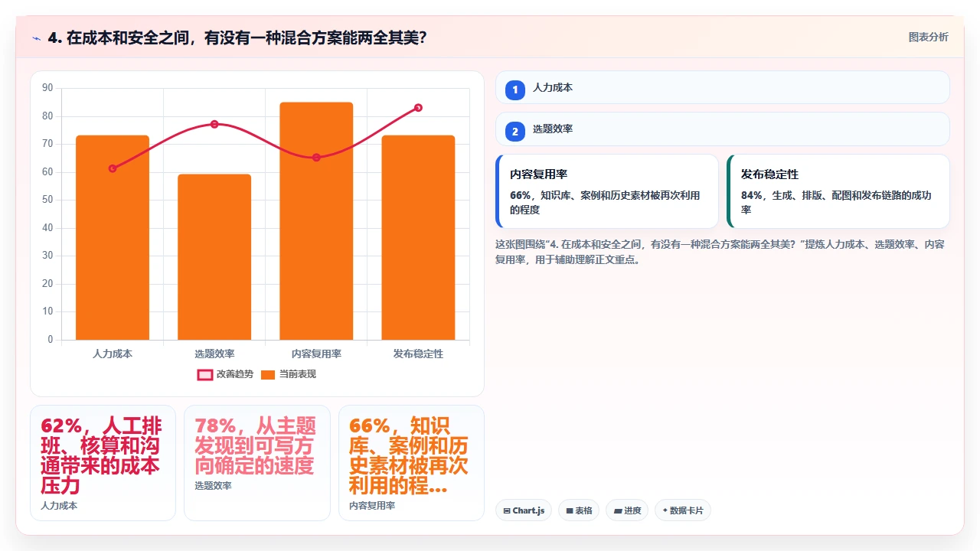Click the 78% 选题效率 data card
This screenshot has width=980, height=551.
pyautogui.click(x=257, y=463)
